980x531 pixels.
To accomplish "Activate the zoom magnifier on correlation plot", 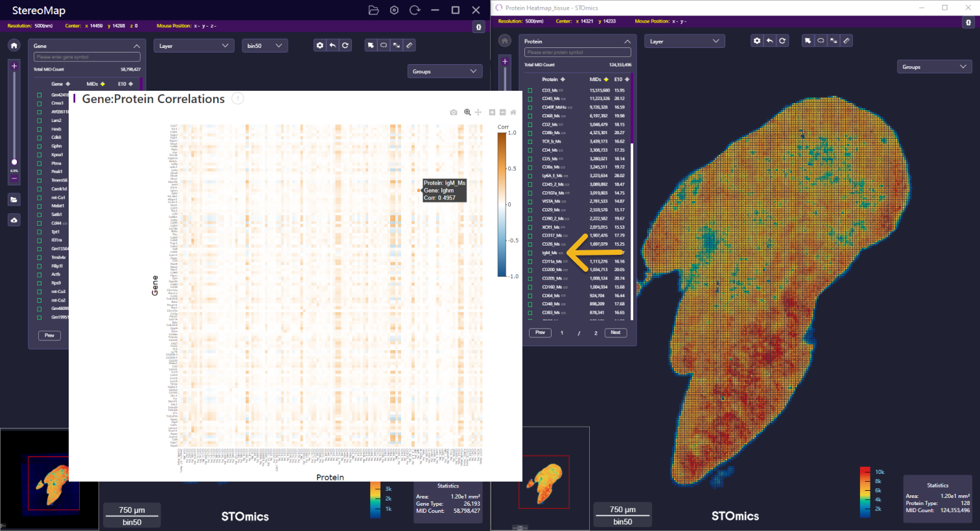I will point(467,112).
